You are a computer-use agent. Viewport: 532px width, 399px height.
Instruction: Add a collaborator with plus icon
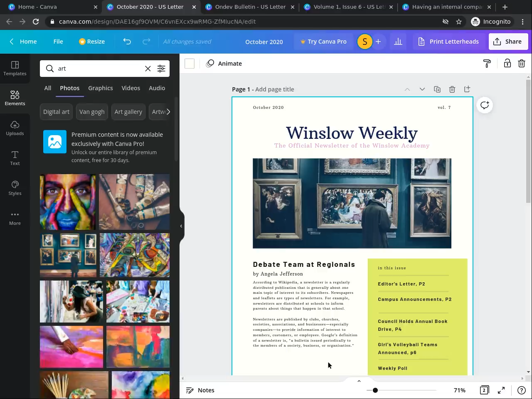(378, 42)
